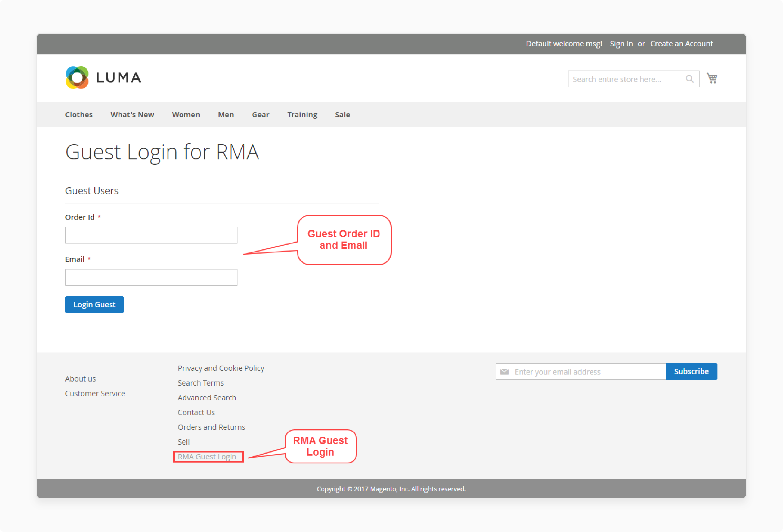Open the Orders and Returns link
Screen dimensions: 783x532
(x=211, y=427)
